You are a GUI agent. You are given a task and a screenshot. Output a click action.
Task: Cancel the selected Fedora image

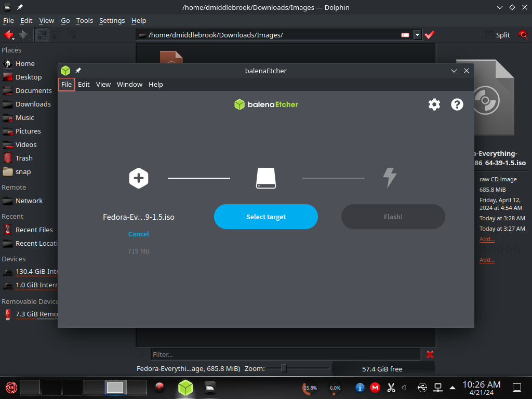click(138, 234)
